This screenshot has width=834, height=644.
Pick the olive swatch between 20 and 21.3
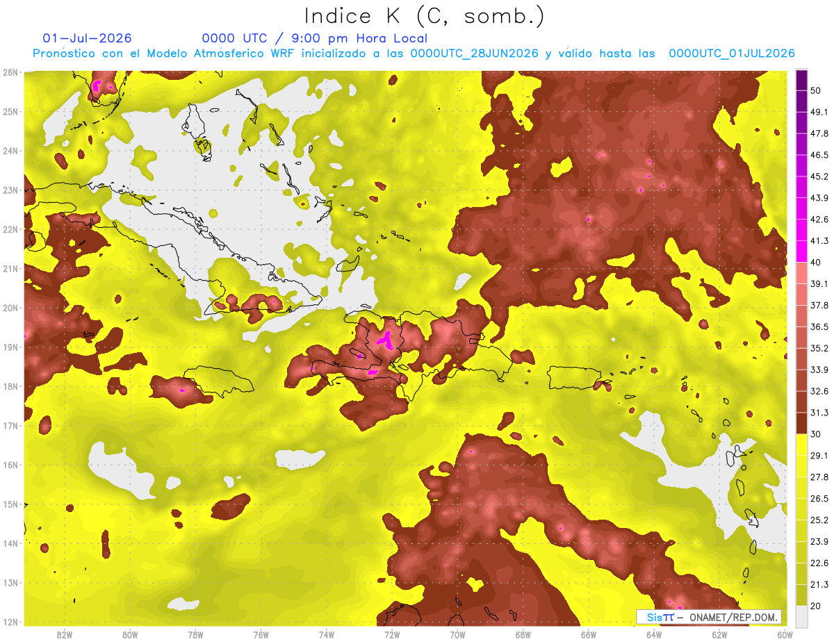pos(801,595)
